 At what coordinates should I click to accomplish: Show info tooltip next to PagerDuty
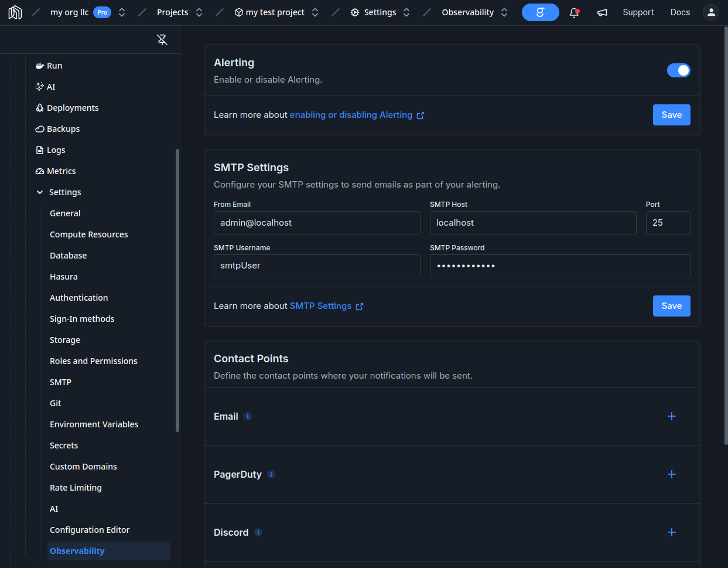(271, 474)
